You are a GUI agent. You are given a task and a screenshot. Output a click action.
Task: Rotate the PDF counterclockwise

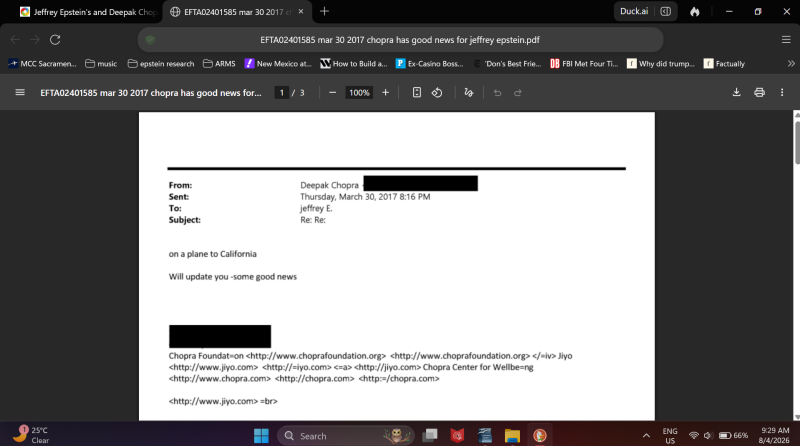point(437,92)
